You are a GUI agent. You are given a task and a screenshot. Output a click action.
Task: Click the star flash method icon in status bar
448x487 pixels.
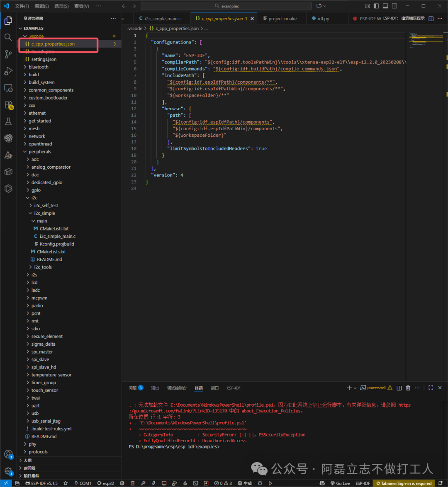tap(66, 483)
